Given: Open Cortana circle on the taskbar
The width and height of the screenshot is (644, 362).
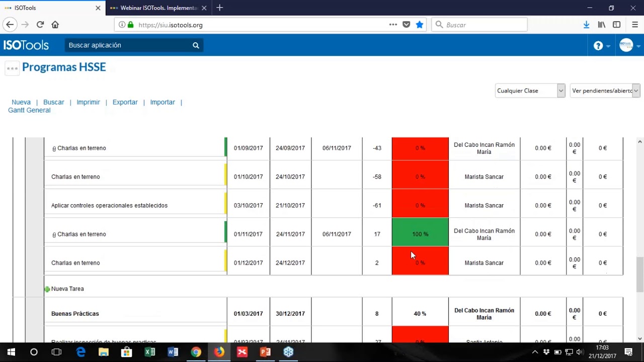Looking at the screenshot, I should (x=34, y=352).
